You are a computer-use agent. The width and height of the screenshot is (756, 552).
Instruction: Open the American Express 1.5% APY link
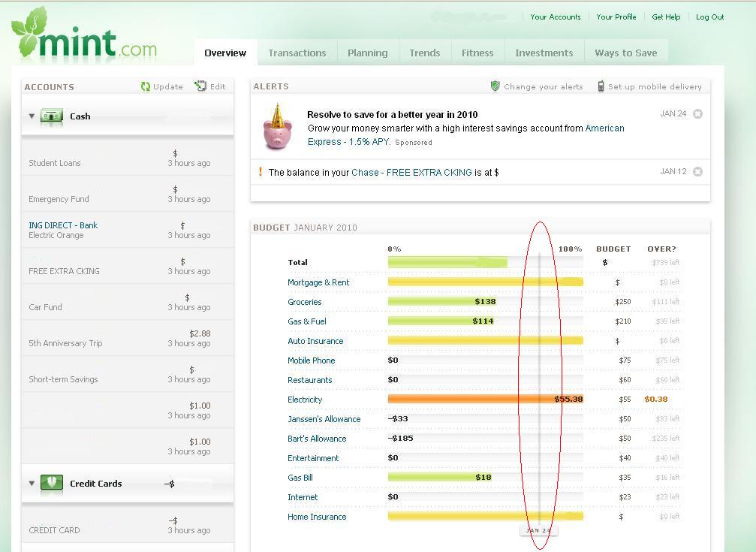point(348,142)
